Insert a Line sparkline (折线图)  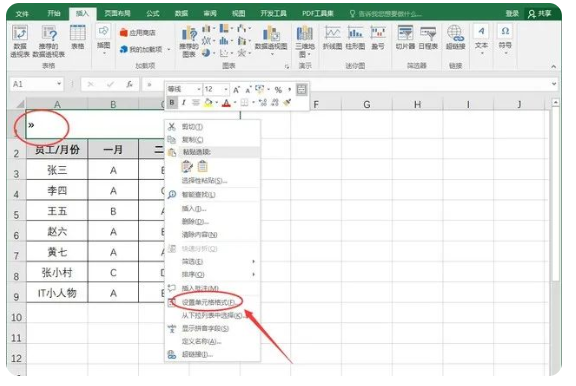[x=332, y=37]
